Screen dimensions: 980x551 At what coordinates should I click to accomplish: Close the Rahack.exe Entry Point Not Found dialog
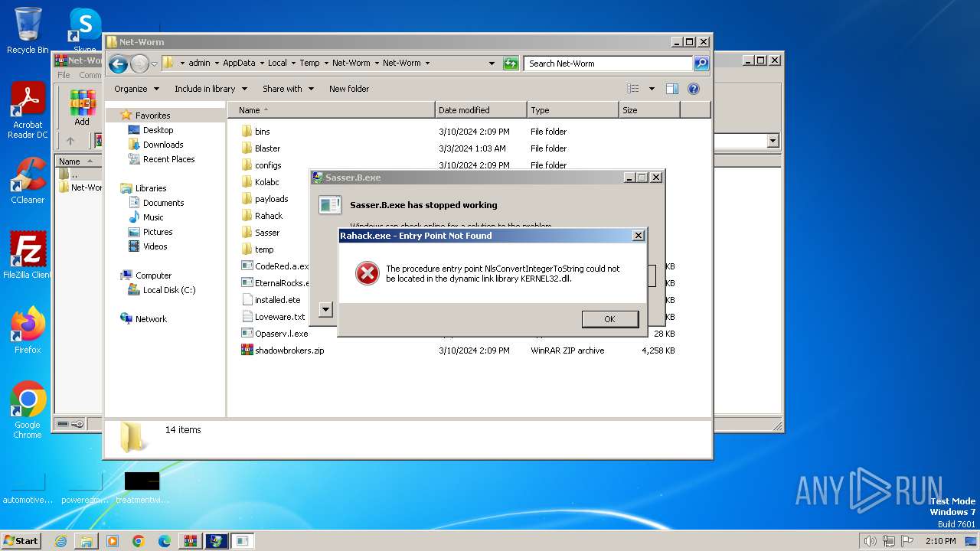[638, 236]
